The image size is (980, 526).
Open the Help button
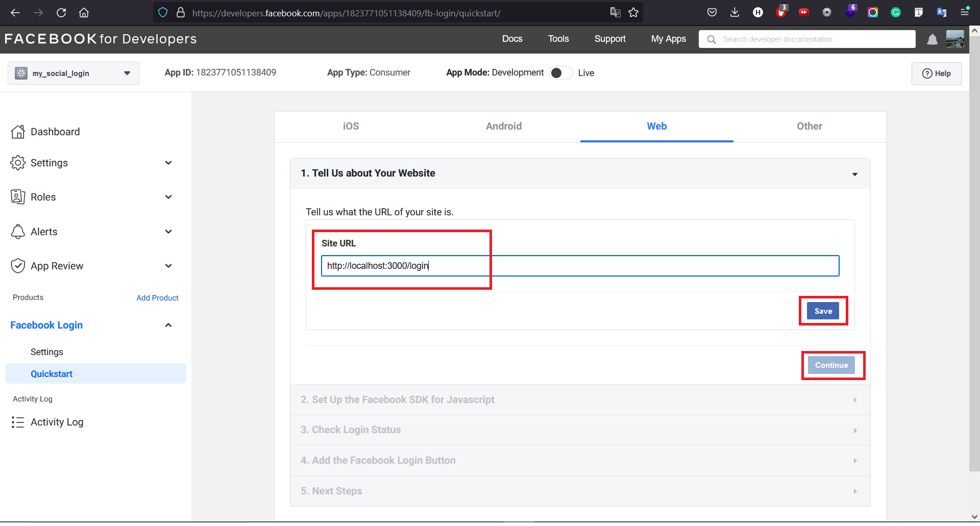point(937,73)
